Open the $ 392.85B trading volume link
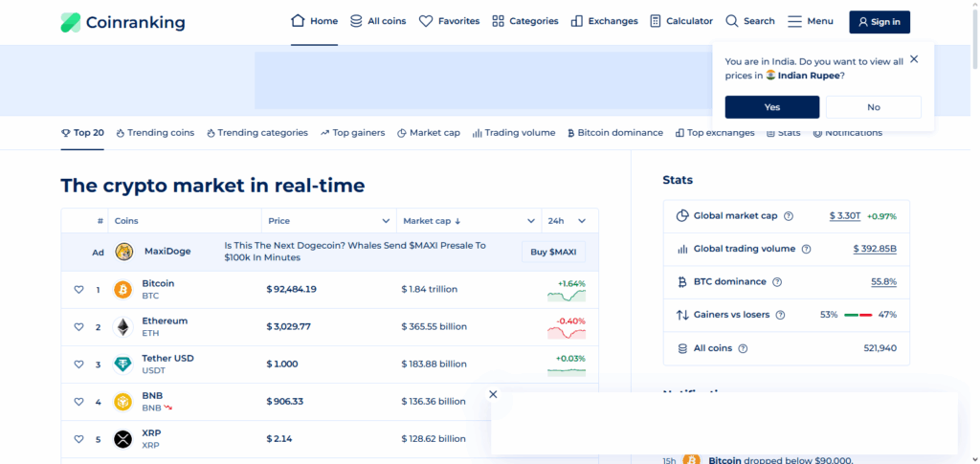This screenshot has height=464, width=980. click(875, 249)
